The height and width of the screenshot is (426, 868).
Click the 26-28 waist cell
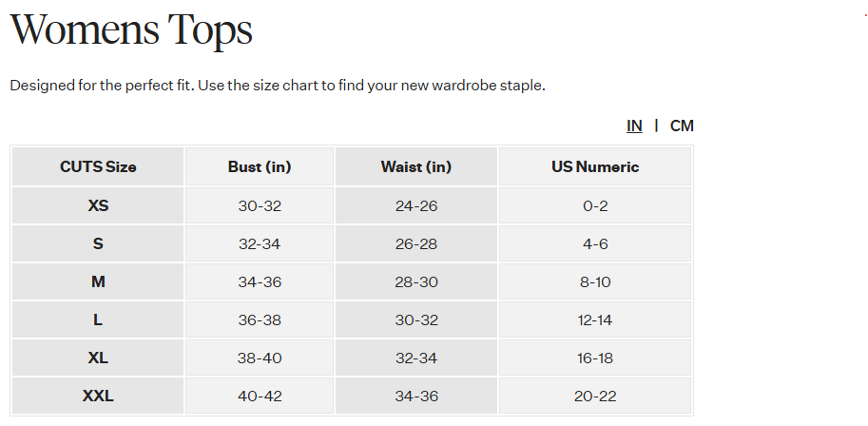[x=416, y=243]
